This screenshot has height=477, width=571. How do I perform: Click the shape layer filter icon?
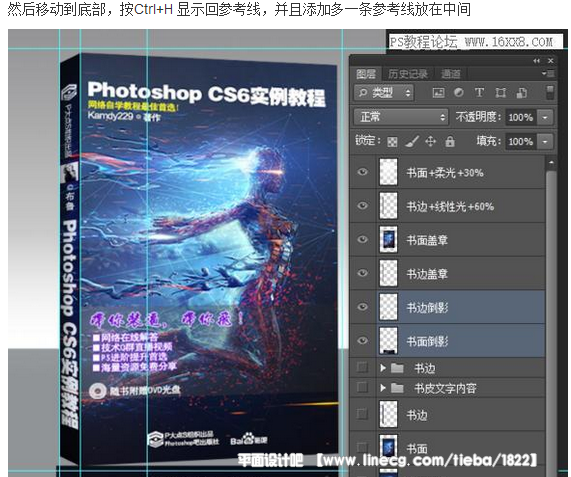(x=501, y=92)
